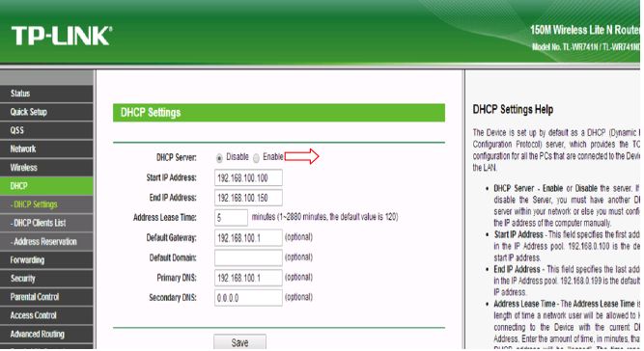Image resolution: width=644 pixels, height=351 pixels.
Task: Open the Parental Control menu item
Action: tap(46, 297)
